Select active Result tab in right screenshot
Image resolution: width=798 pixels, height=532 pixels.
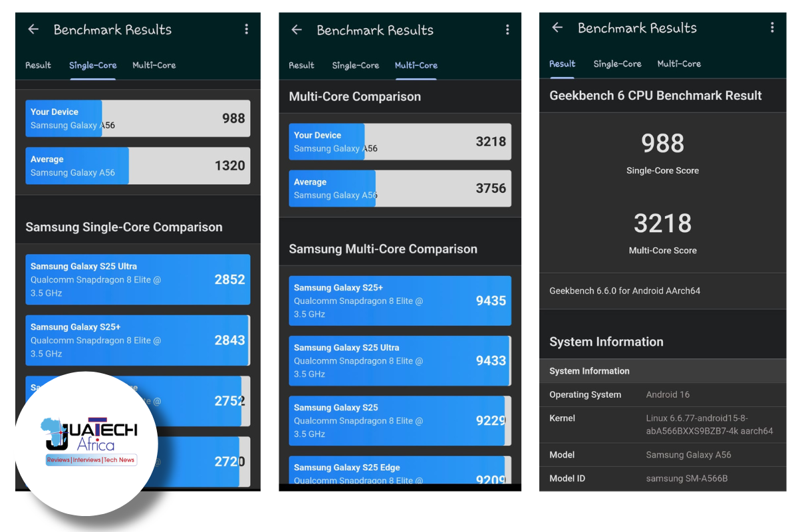(562, 64)
